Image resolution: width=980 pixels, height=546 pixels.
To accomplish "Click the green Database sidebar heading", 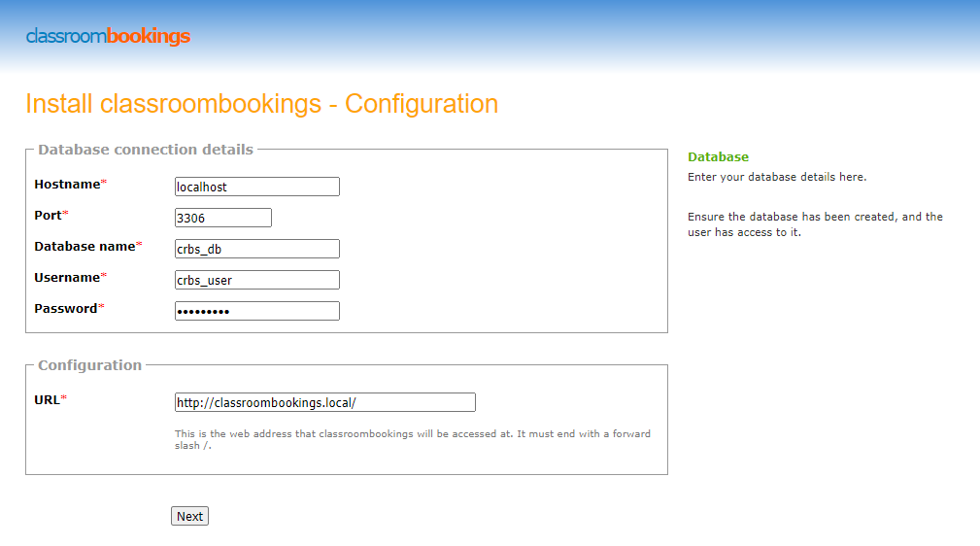I will [x=718, y=156].
